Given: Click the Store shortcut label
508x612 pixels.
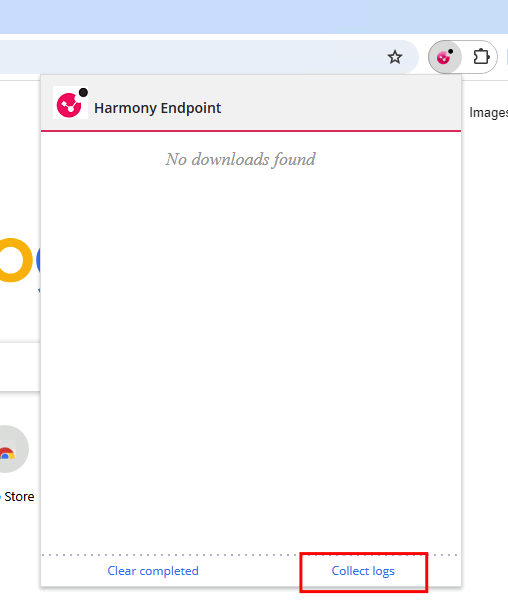Looking at the screenshot, I should (x=19, y=496).
